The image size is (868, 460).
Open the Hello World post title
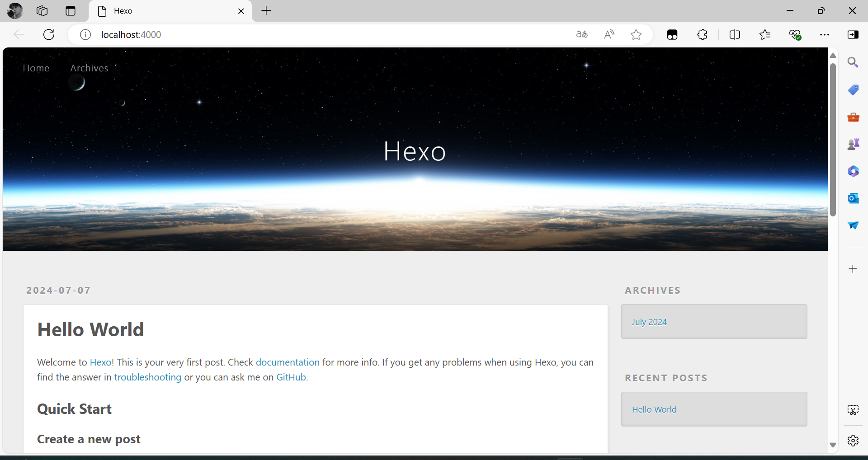(x=90, y=329)
